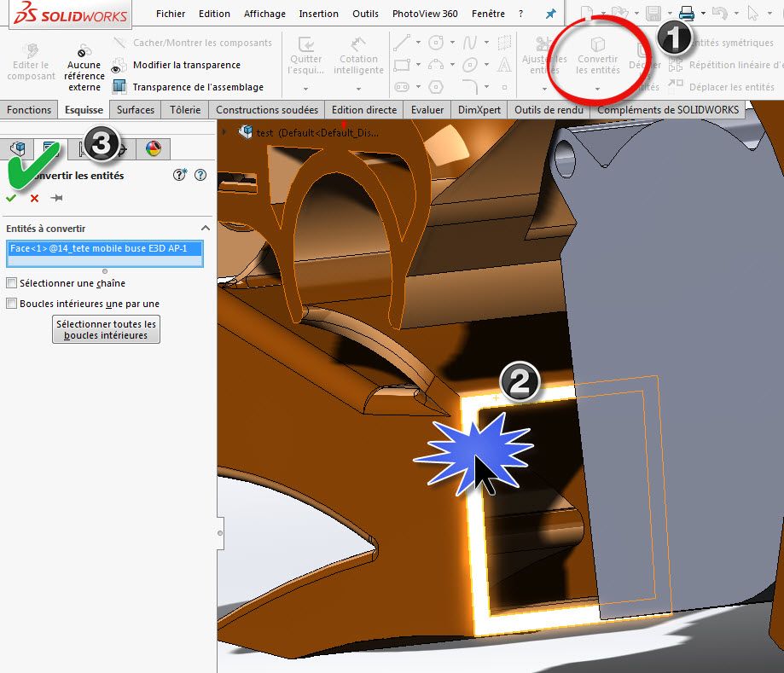Select the Sketch Fillet tool
Screen dimensions: 784x673
tap(470, 86)
